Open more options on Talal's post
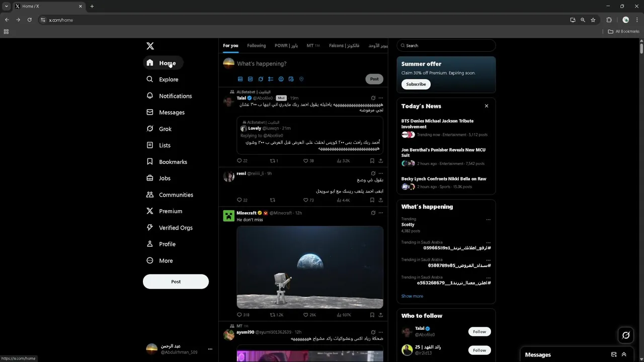644x362 pixels. tap(380, 98)
